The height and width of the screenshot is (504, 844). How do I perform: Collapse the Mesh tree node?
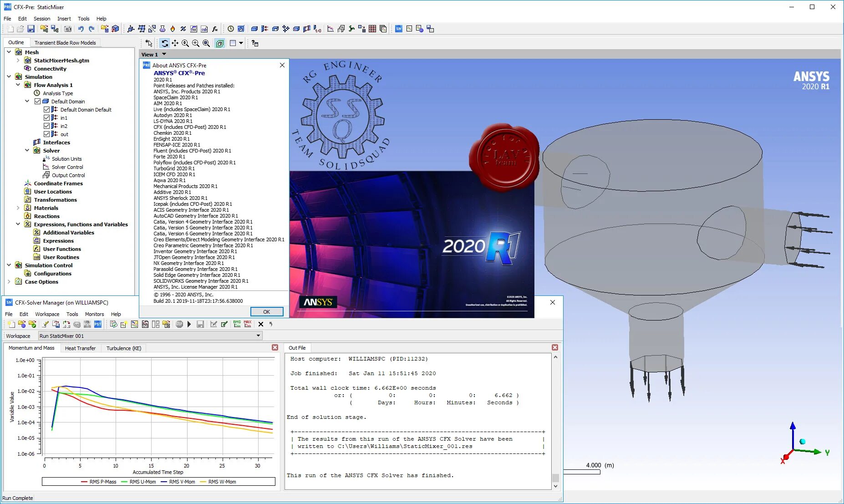[x=9, y=52]
